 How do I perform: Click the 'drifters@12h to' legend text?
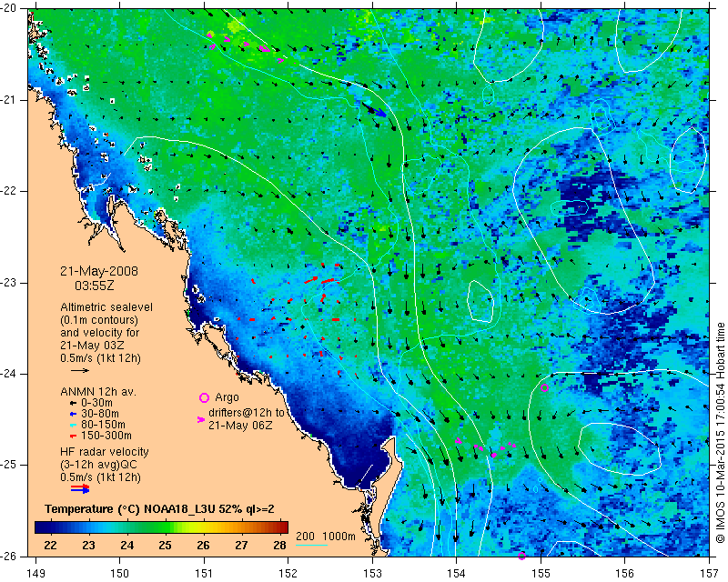point(246,413)
